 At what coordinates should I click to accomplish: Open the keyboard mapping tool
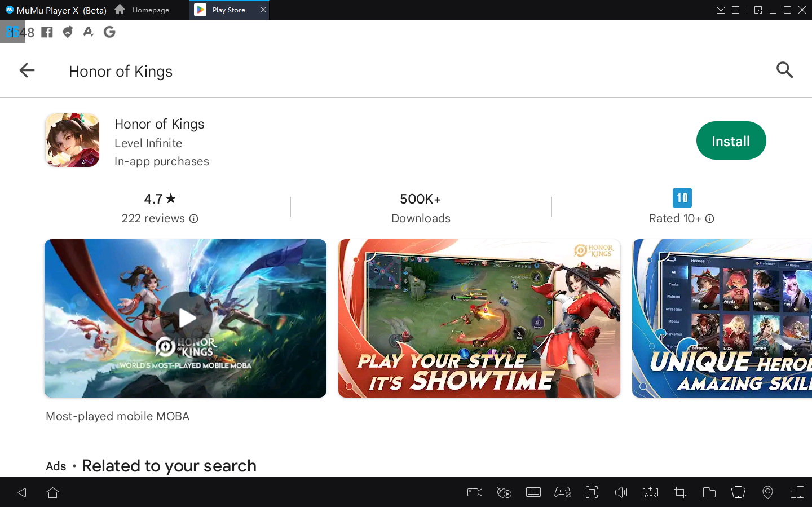[x=533, y=492]
